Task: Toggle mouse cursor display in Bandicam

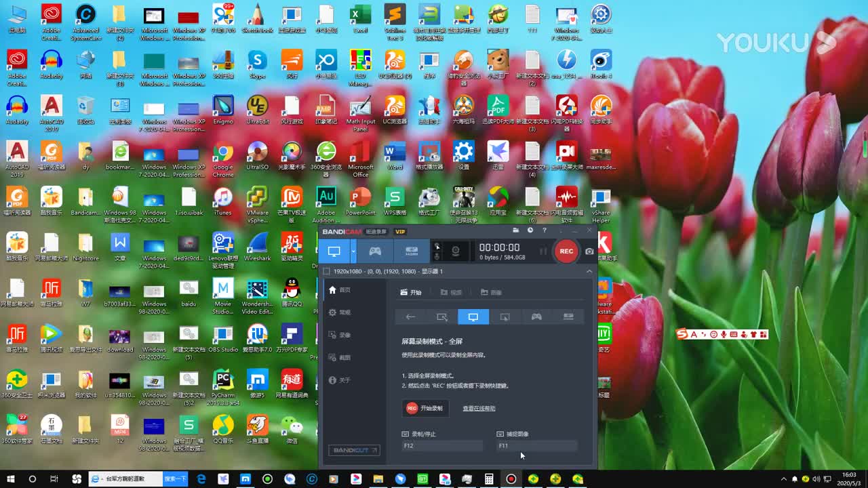Action: pos(437,247)
